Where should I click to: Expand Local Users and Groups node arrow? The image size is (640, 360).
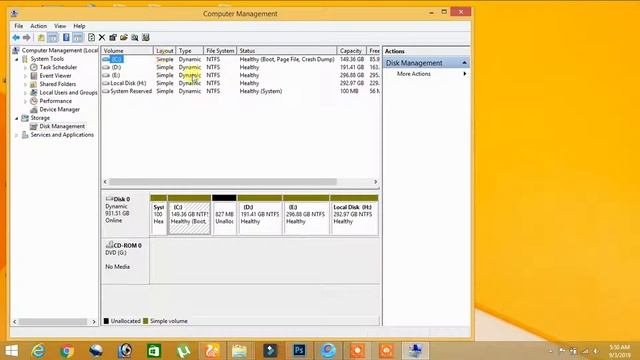coord(25,93)
